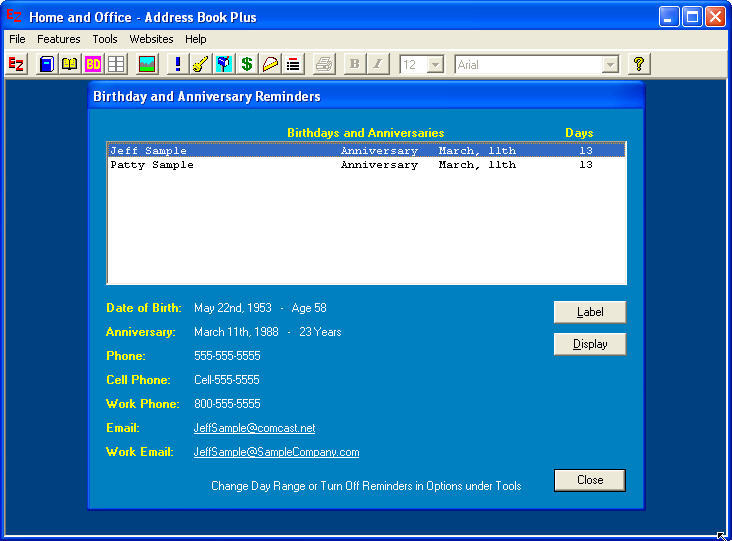Open the landscape picture icon
The height and width of the screenshot is (541, 732).
pyautogui.click(x=147, y=64)
